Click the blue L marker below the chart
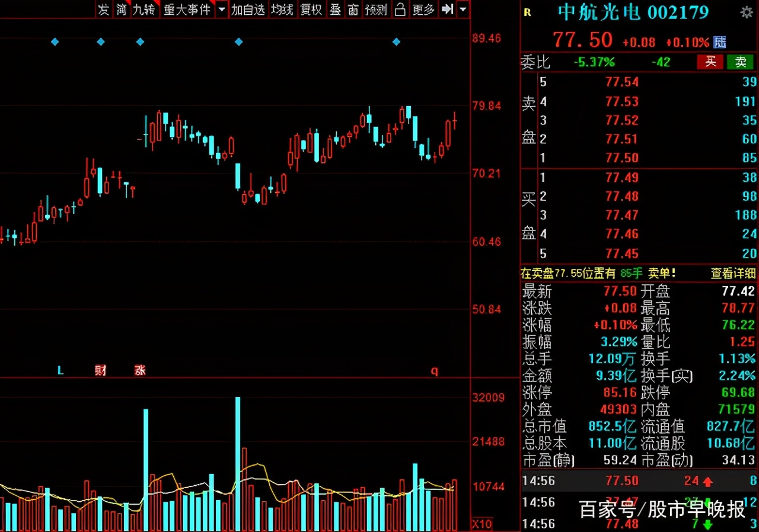759x532 pixels. [x=60, y=371]
